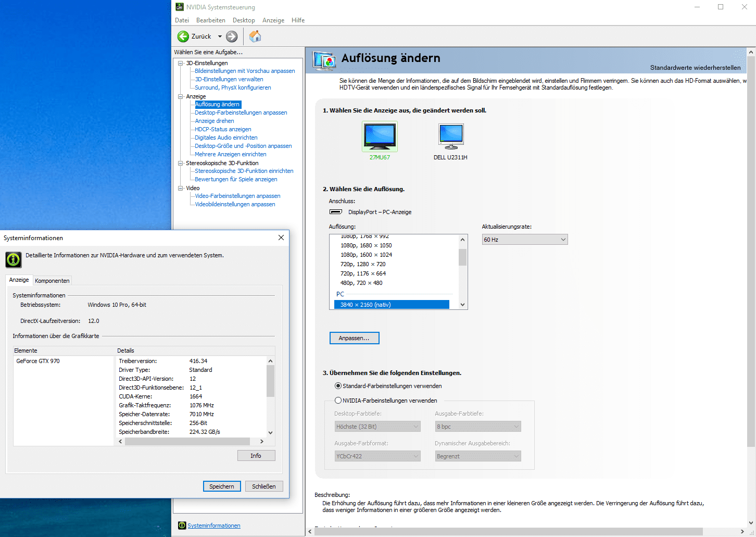756x537 pixels.
Task: Open Video-Farbeinstellungen anpassen
Action: tap(237, 196)
